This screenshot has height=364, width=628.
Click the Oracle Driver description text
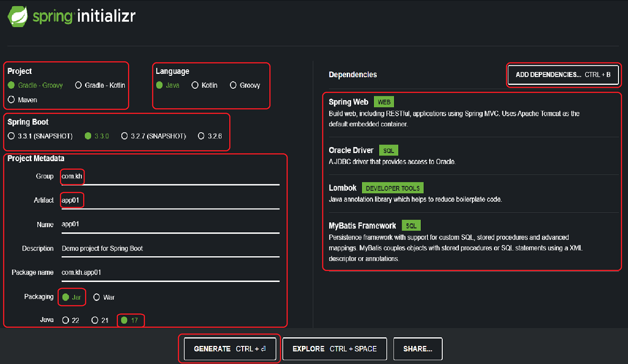(393, 162)
